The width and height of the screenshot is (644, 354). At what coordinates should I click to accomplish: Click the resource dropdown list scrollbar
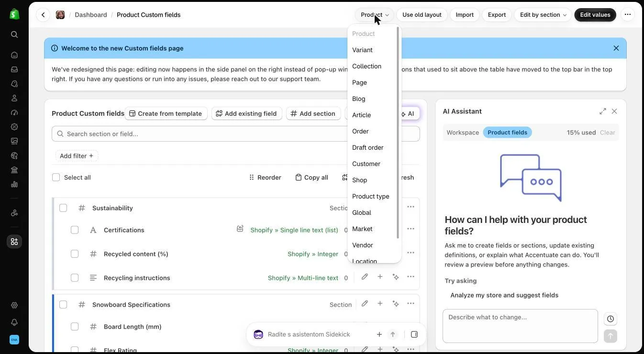398,133
